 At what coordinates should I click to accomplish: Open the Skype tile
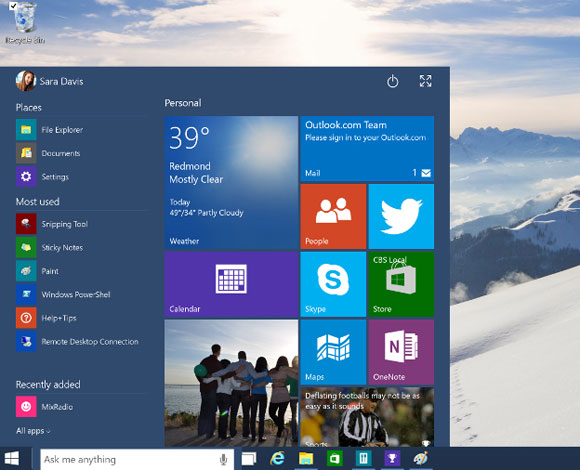click(x=333, y=284)
